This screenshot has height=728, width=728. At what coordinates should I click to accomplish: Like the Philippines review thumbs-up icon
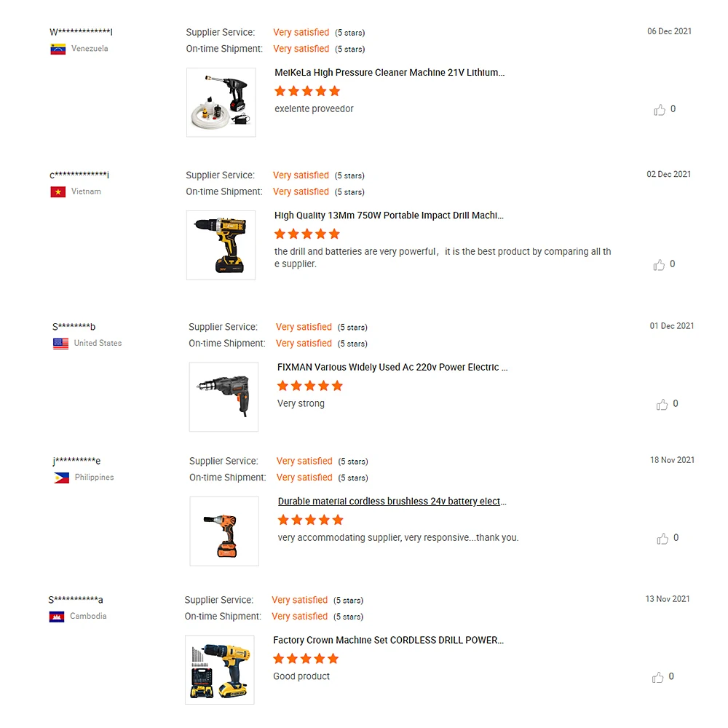point(662,539)
